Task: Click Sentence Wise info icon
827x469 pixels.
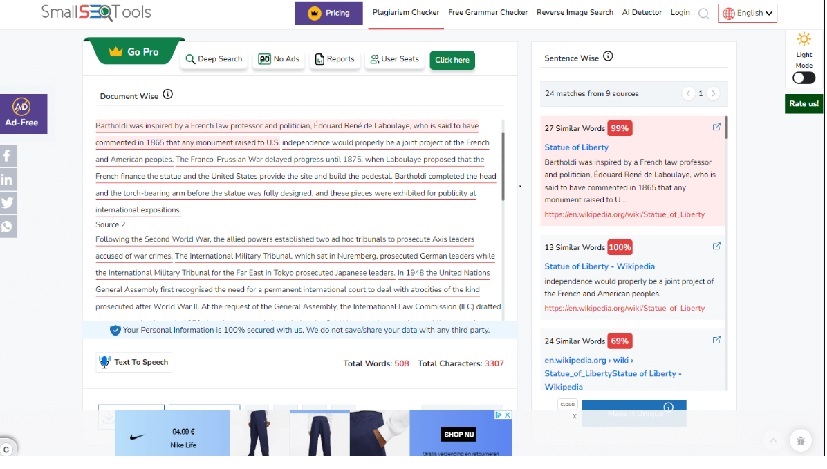Action: [x=608, y=56]
